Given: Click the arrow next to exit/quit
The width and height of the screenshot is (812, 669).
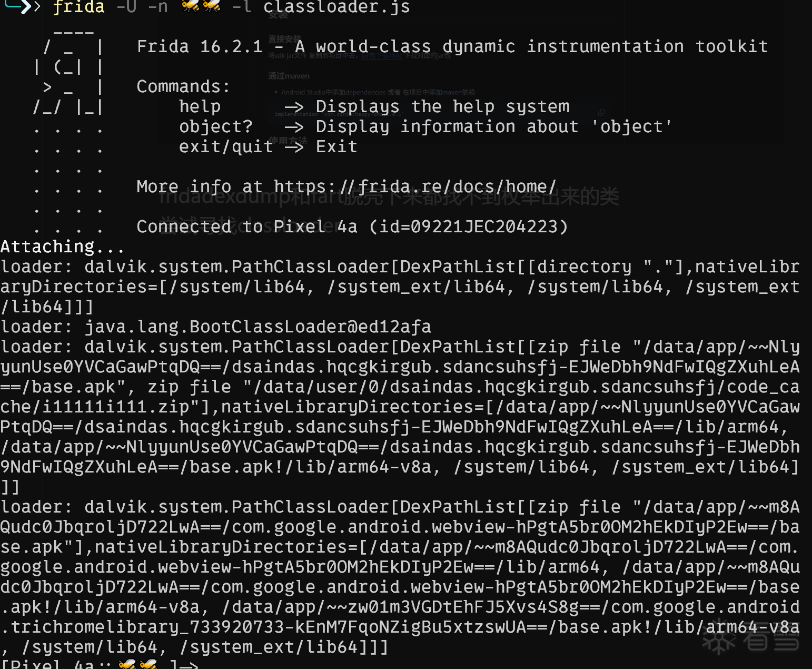Looking at the screenshot, I should (294, 147).
